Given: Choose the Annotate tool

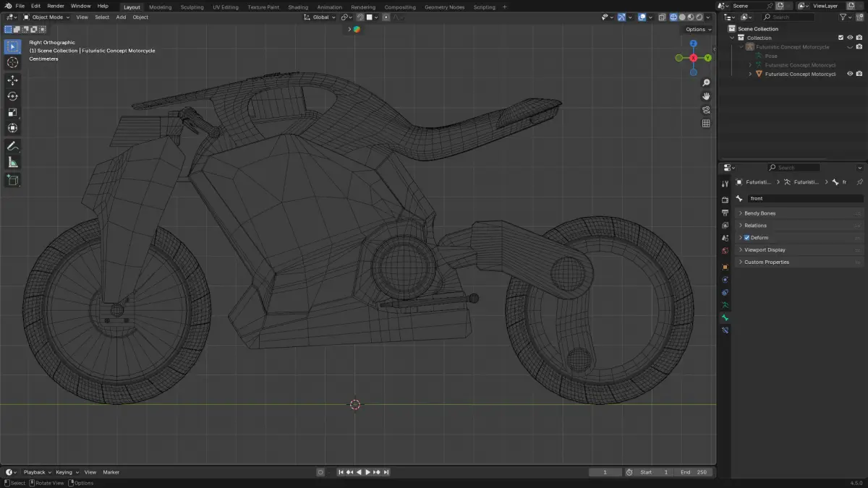Looking at the screenshot, I should (12, 146).
